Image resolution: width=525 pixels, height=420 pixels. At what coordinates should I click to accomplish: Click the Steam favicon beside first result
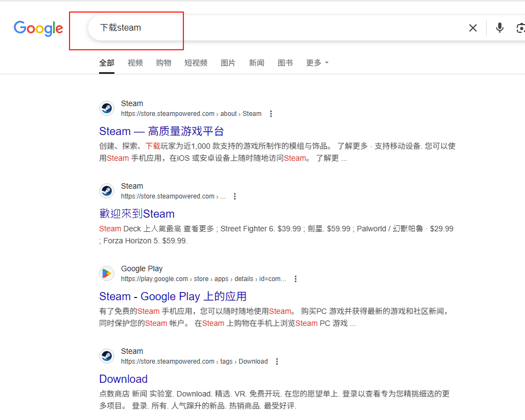pyautogui.click(x=107, y=108)
